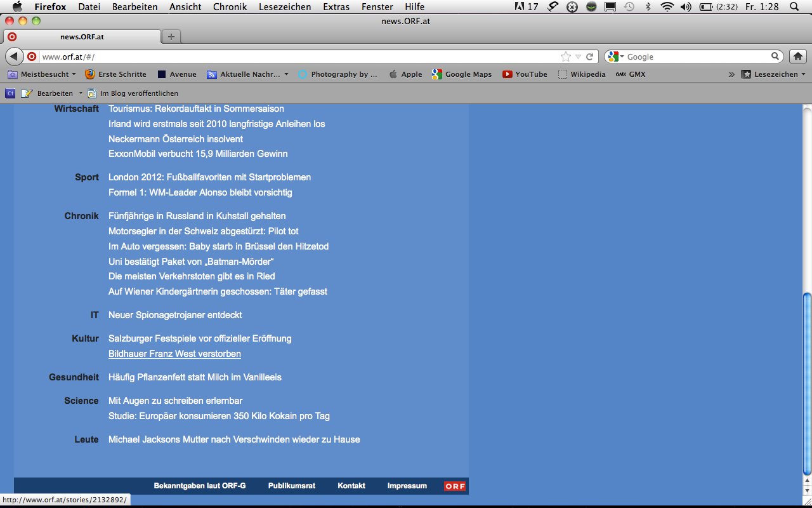
Task: Open the Apple menu icon
Action: [x=17, y=7]
